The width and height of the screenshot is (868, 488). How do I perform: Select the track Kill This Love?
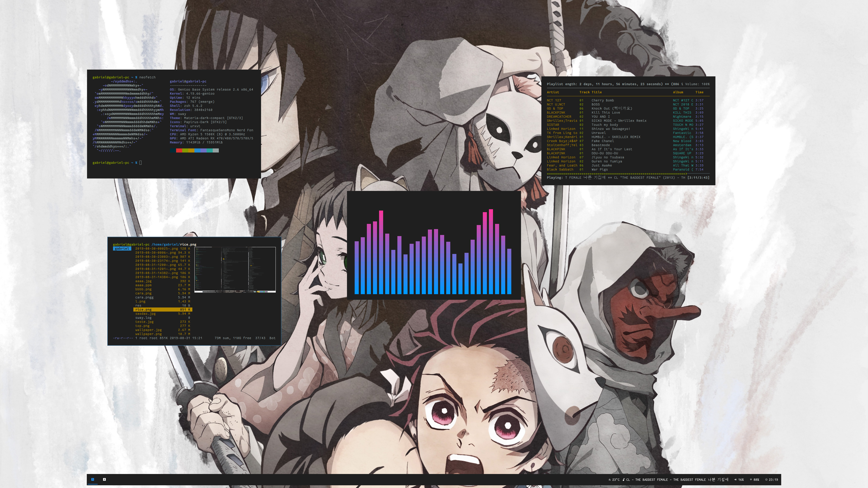coord(606,113)
